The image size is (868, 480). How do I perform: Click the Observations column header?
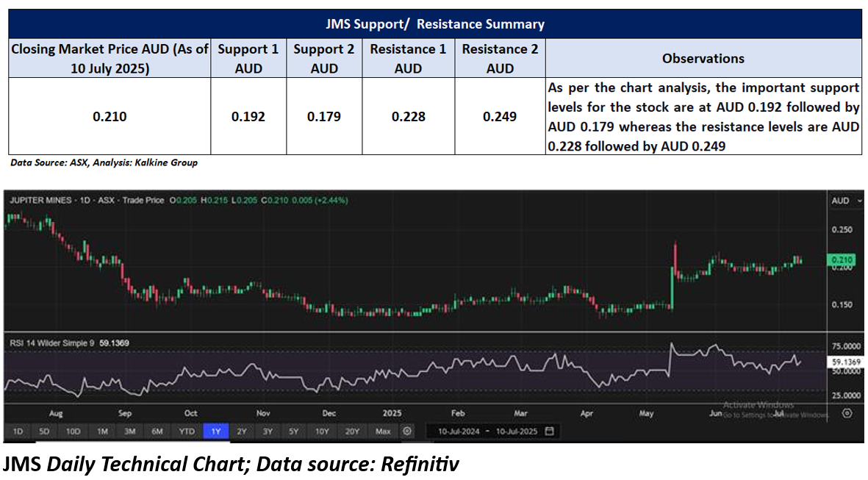[703, 58]
